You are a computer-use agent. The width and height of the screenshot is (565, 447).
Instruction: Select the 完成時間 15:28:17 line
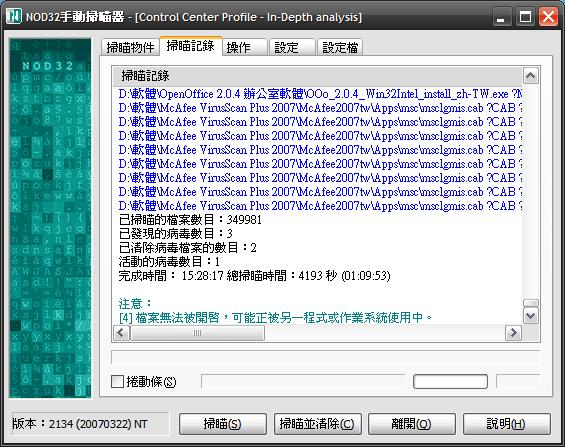(254, 276)
